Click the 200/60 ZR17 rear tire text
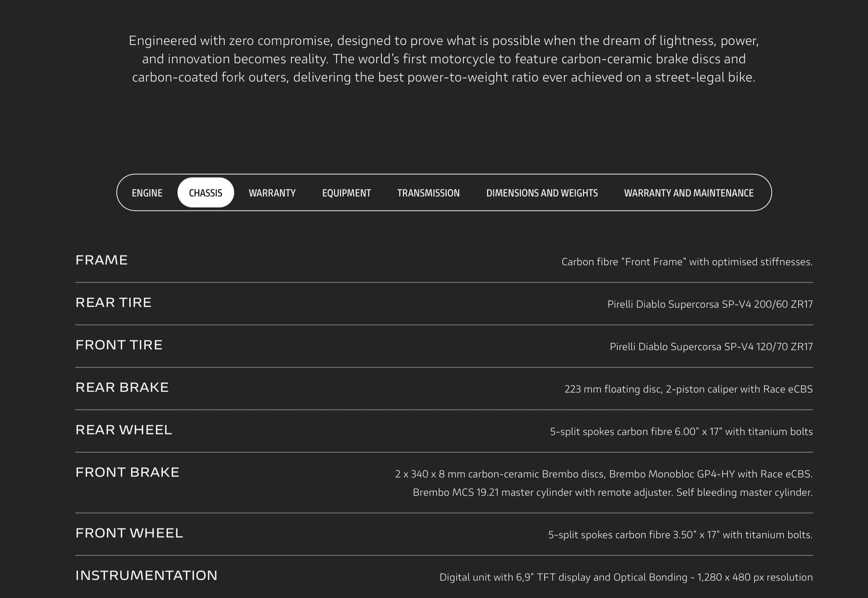Screen dimensions: 868x598 (710, 304)
